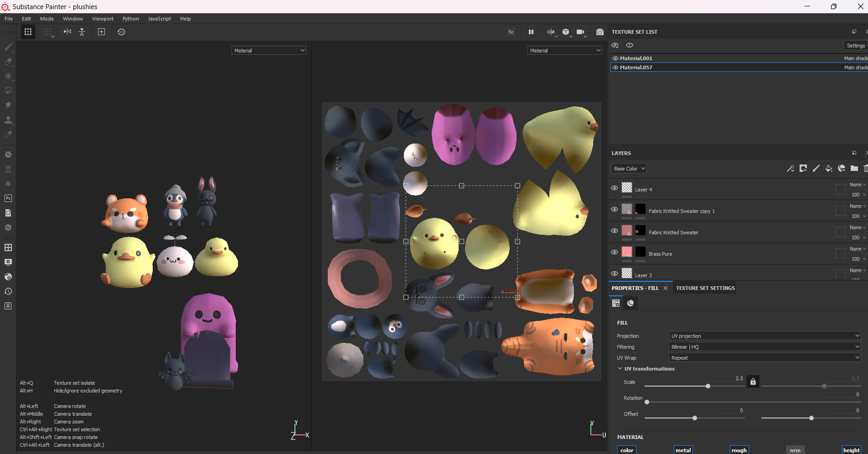Open the Python menu
This screenshot has height=454, width=868.
point(130,19)
